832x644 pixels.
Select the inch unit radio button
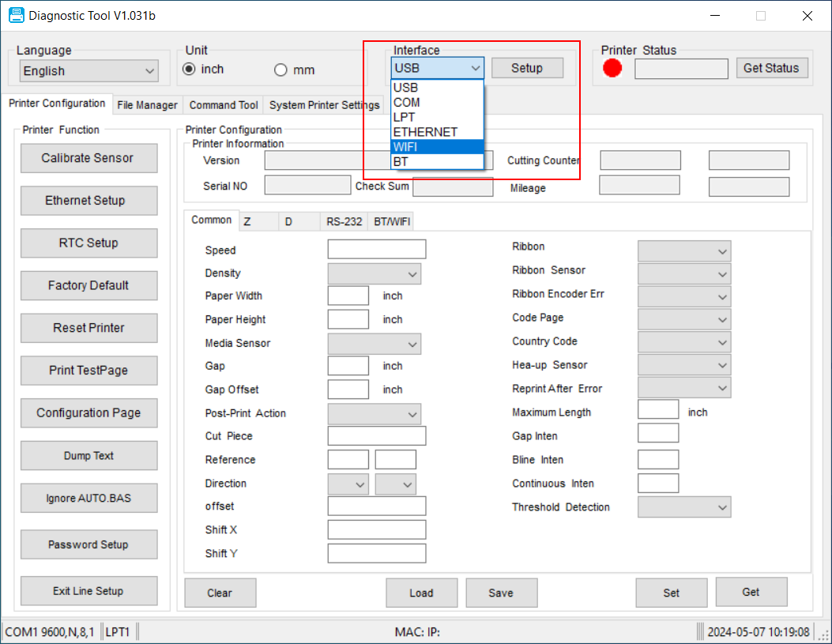tap(189, 70)
